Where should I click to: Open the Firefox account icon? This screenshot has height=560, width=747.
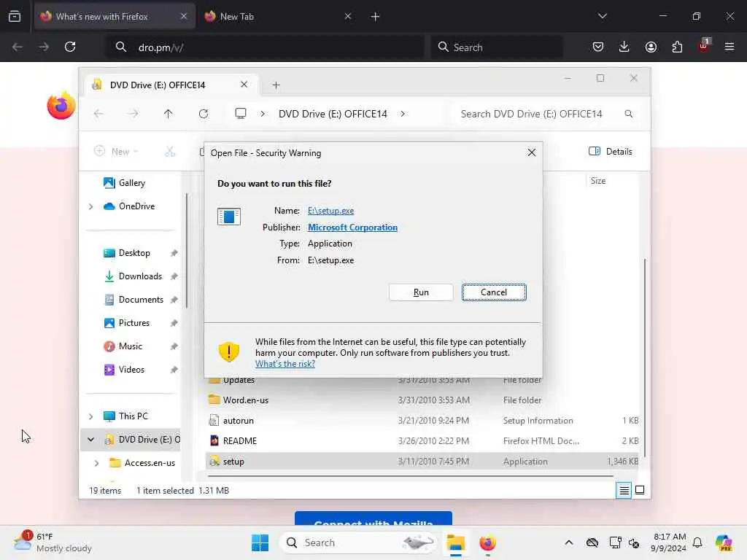pyautogui.click(x=651, y=47)
